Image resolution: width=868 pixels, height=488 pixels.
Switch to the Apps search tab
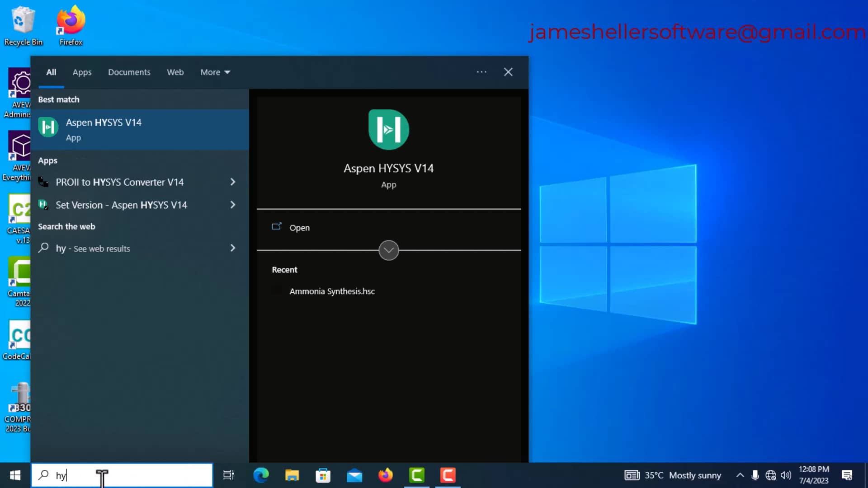click(x=82, y=72)
